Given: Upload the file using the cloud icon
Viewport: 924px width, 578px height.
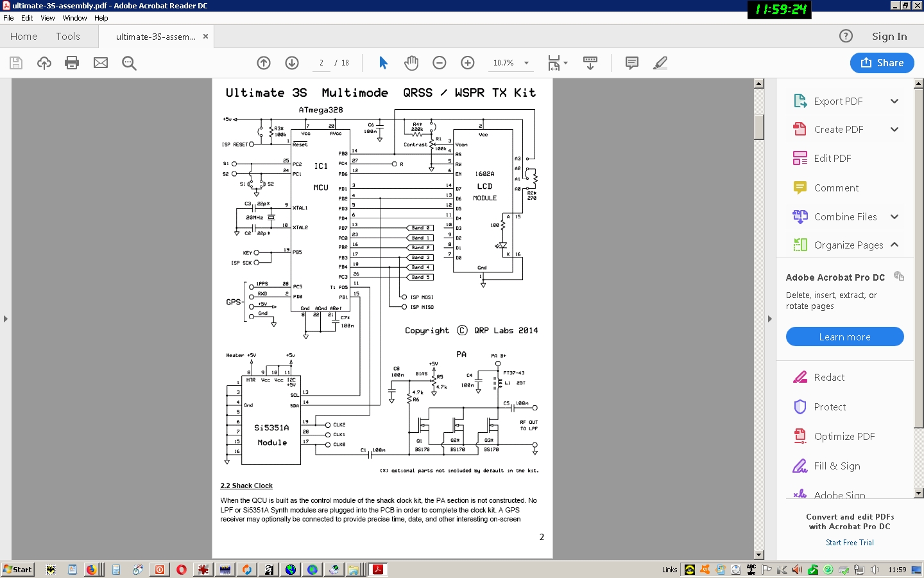Looking at the screenshot, I should pos(44,63).
